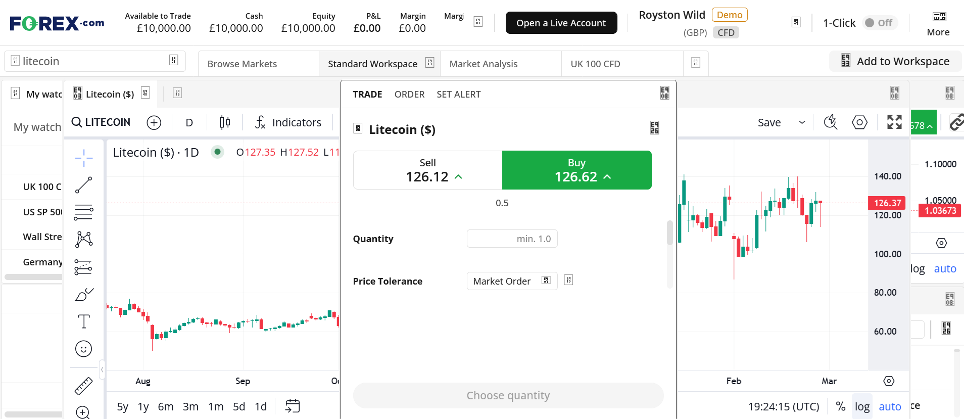Toggle auto scale on Litecoin chart

(890, 406)
